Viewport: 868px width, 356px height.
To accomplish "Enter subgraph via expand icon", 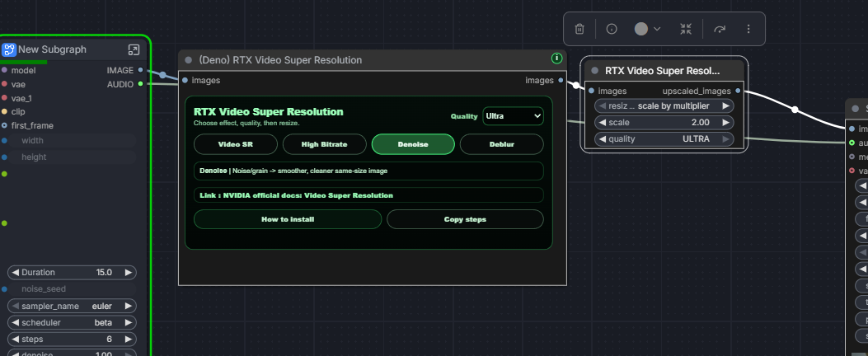I will click(134, 49).
